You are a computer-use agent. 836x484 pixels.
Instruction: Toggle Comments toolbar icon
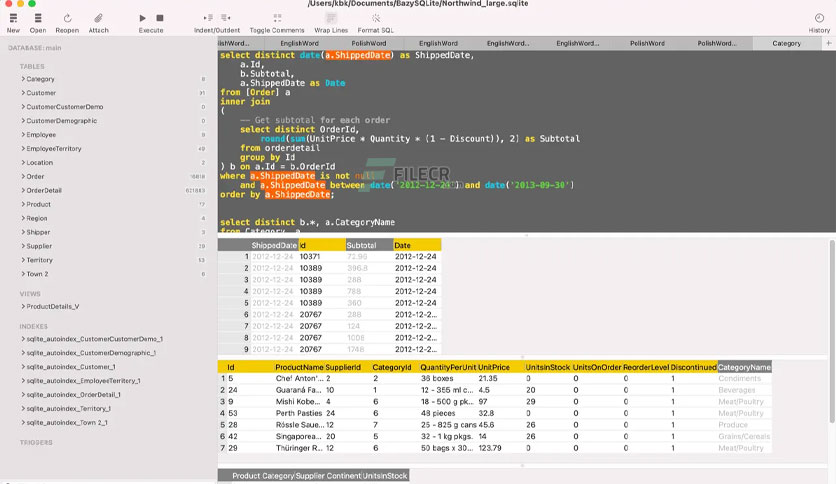click(x=277, y=18)
